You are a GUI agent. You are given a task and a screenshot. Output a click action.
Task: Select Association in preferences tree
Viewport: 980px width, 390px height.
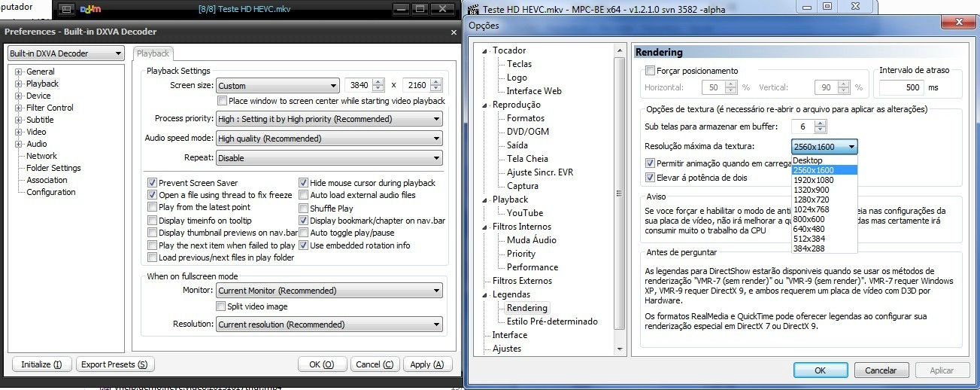point(47,180)
